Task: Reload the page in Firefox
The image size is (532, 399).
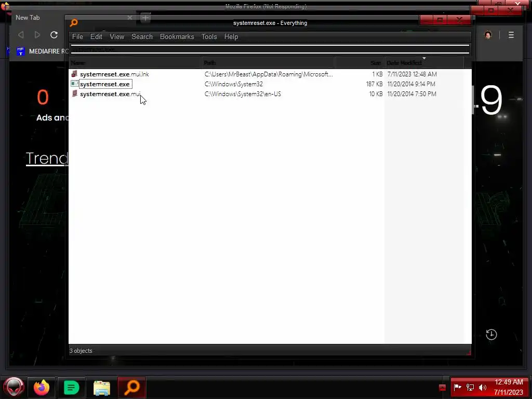Action: tap(54, 35)
